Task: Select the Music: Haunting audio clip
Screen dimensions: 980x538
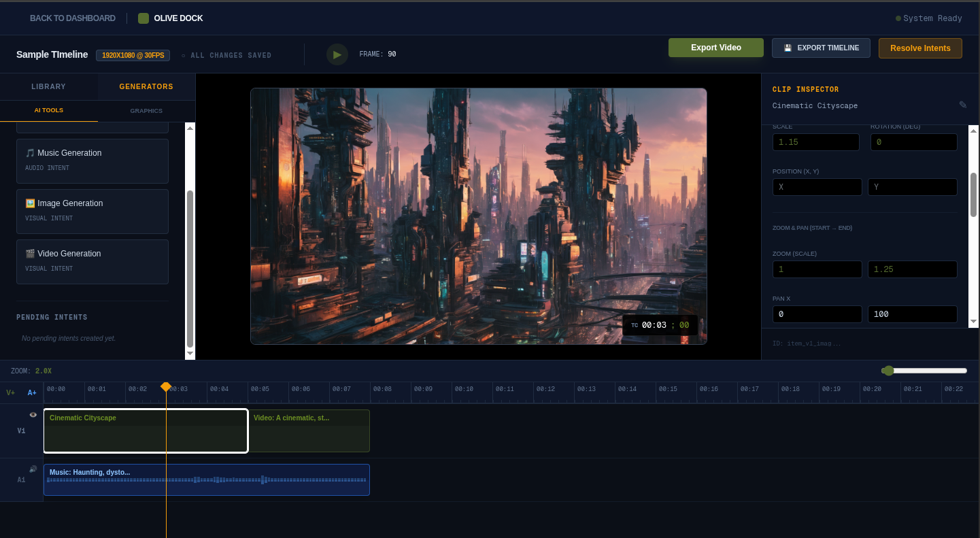Action: (207, 480)
